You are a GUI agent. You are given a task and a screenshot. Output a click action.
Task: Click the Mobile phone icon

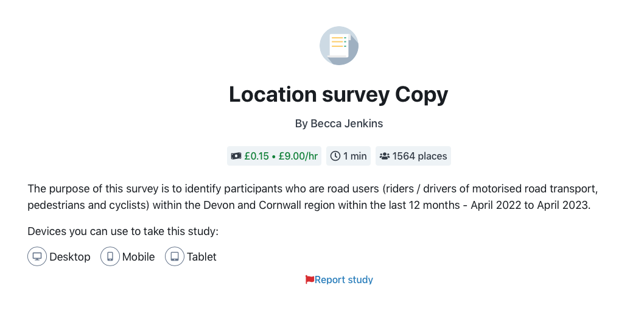click(x=110, y=256)
